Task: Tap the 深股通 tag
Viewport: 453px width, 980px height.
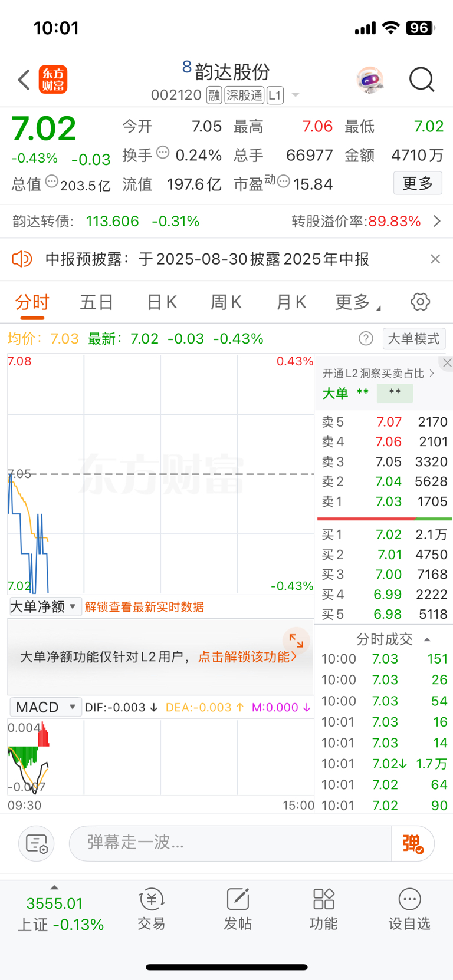Action: point(244,95)
